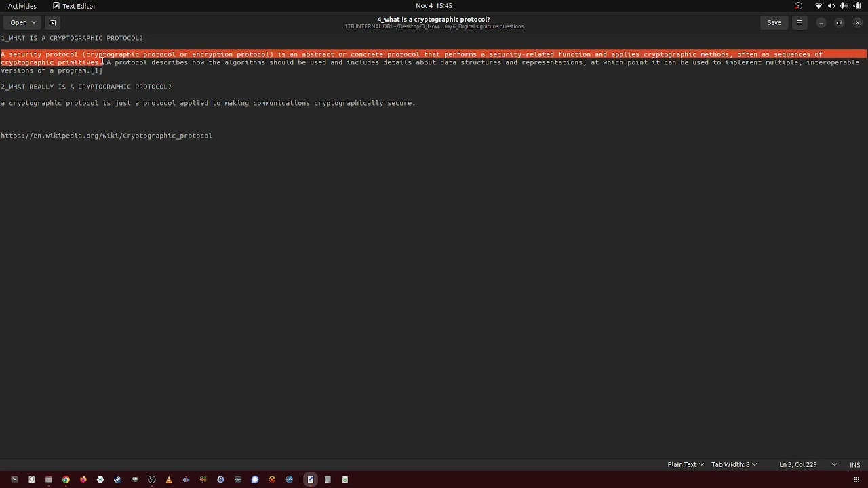Open the OBS indicator in top panel

(x=798, y=6)
